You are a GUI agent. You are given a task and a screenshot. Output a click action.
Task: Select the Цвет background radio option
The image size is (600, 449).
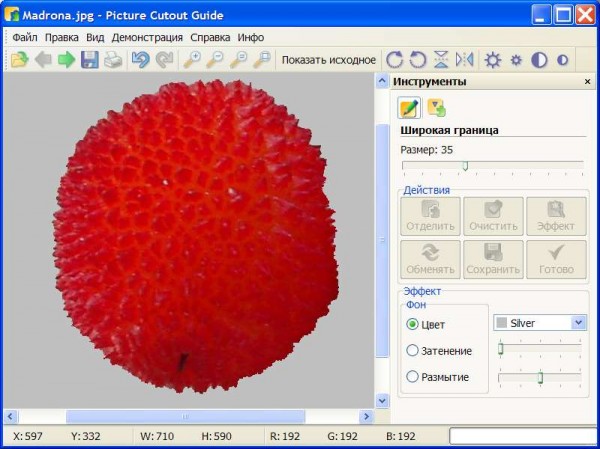pyautogui.click(x=412, y=325)
